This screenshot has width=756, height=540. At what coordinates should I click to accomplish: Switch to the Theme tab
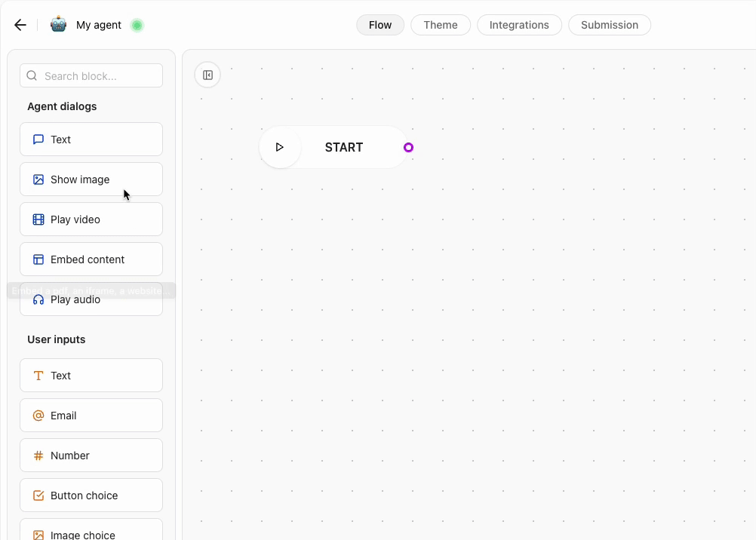441,25
